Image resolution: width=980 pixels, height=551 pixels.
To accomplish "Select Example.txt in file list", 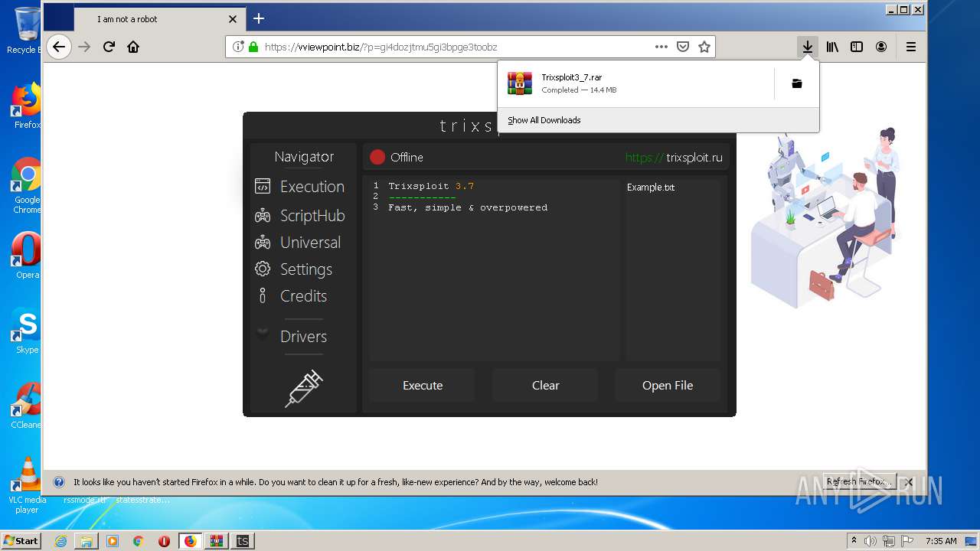I will coord(651,187).
